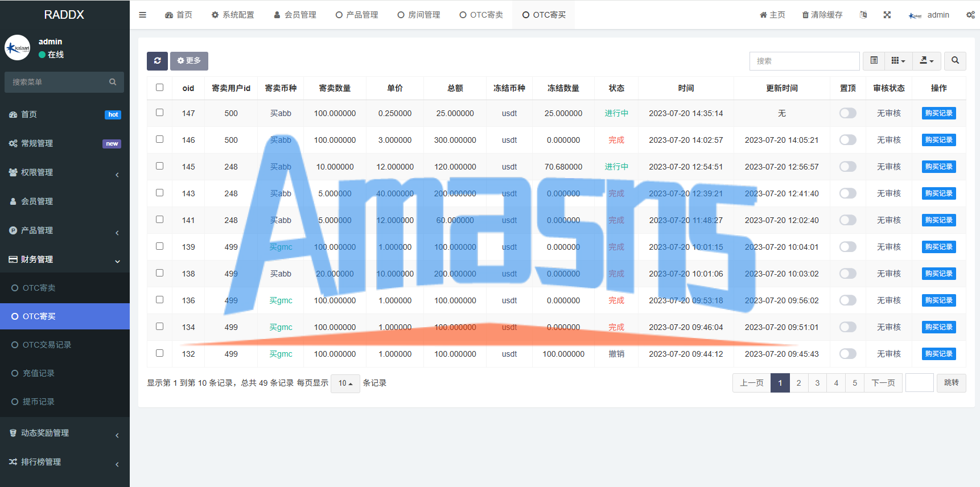Select 充值记录 in the sidebar

point(65,373)
